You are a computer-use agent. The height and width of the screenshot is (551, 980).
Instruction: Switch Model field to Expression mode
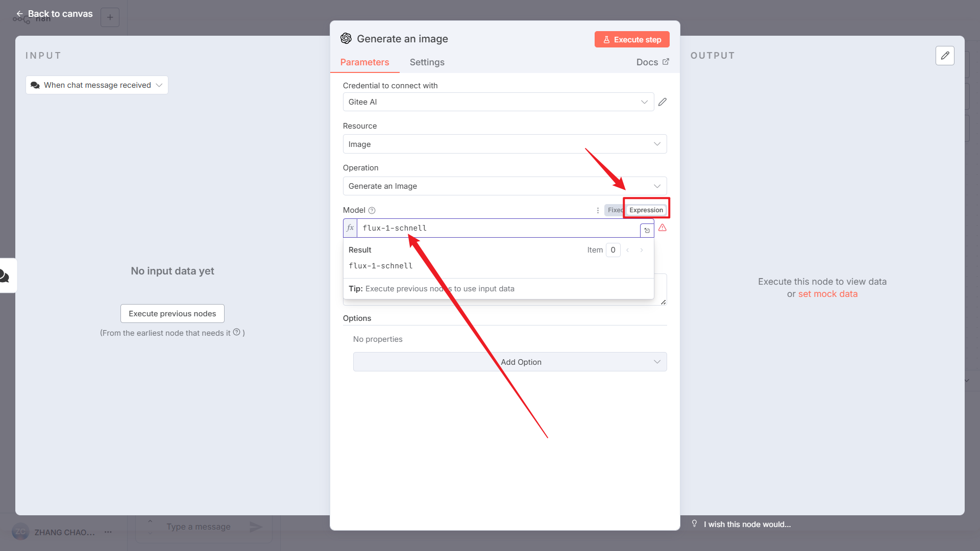(x=646, y=210)
